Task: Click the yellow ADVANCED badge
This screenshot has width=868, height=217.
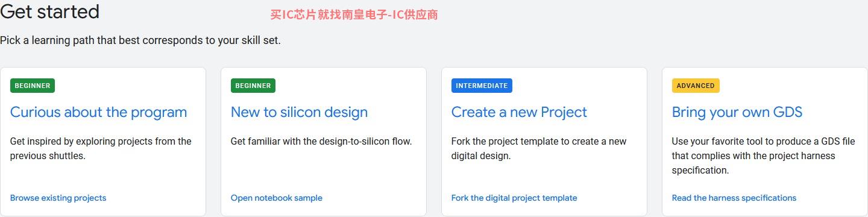Action: click(696, 86)
